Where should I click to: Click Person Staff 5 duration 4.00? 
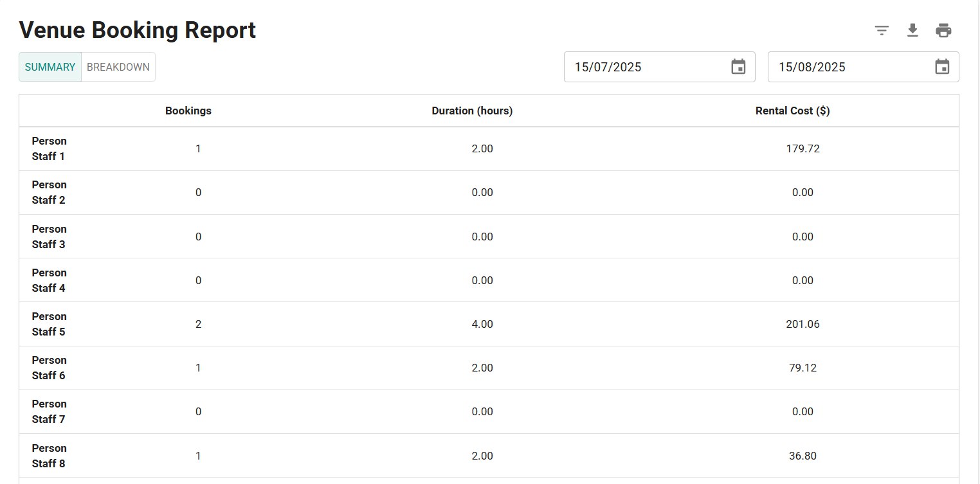(x=482, y=324)
